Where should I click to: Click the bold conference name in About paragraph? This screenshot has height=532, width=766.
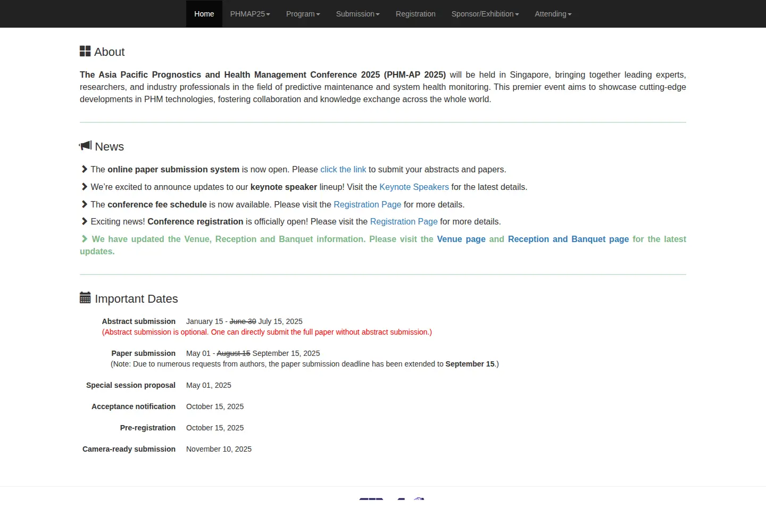(263, 74)
